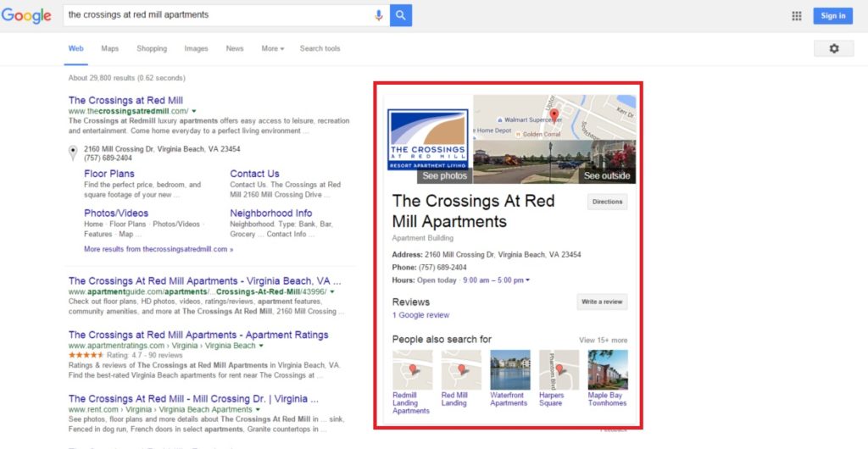Click See photos on the logo
Screen dimensions: 868x449
click(444, 176)
